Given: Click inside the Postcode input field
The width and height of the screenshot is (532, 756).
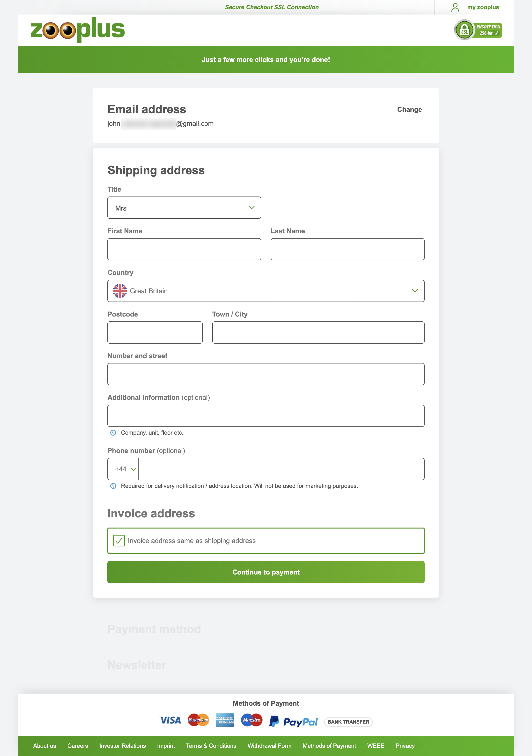Looking at the screenshot, I should [155, 332].
